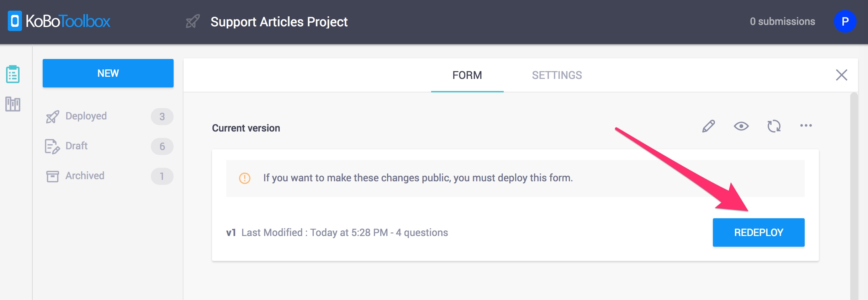Click the pencil edit form icon
This screenshot has height=300, width=868.
(708, 126)
